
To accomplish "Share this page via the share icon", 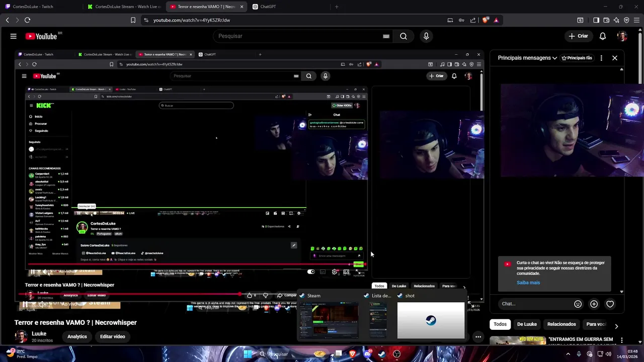I will (x=473, y=20).
